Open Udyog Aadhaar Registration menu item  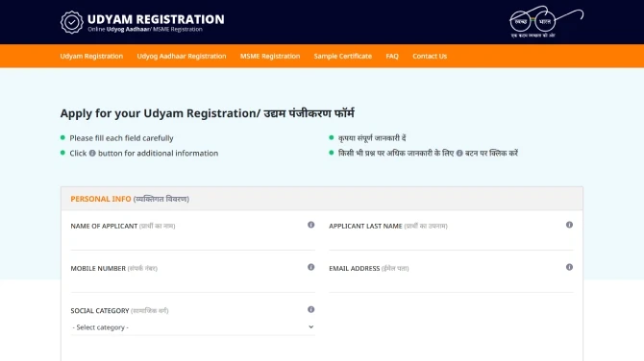point(182,57)
